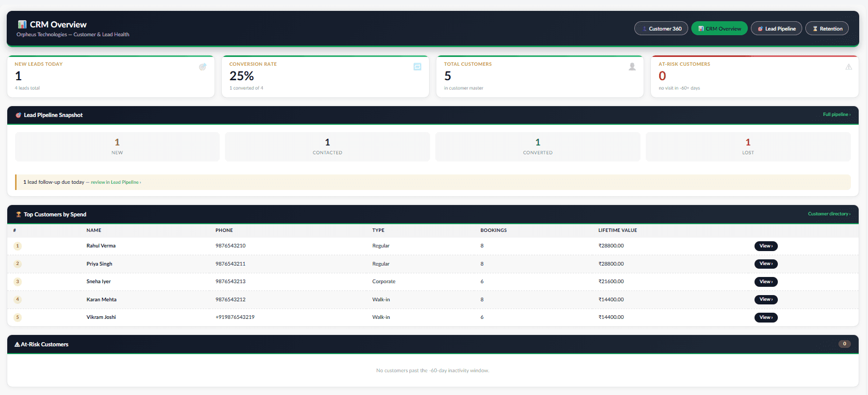Switch to the Lead Pipeline tab

[776, 28]
